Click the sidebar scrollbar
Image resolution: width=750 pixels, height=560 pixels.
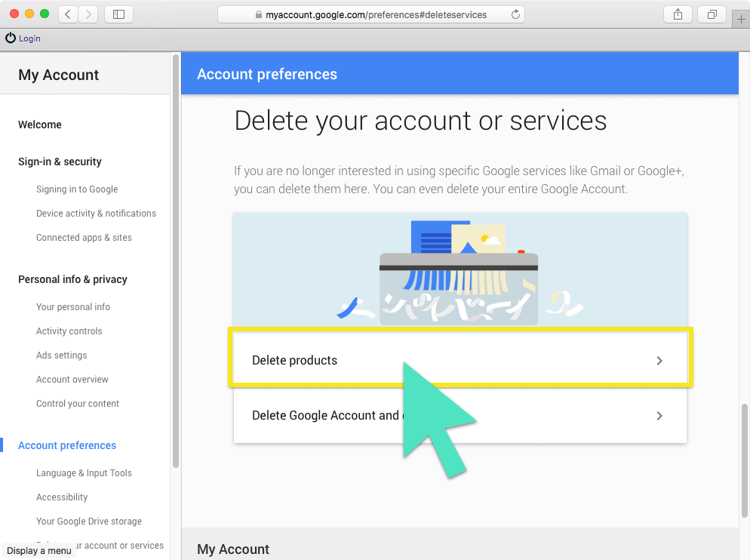pyautogui.click(x=176, y=261)
